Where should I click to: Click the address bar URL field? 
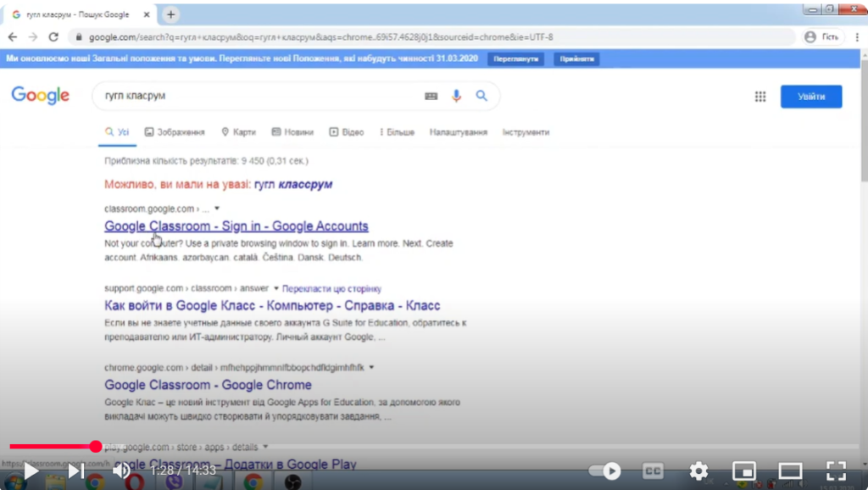(431, 37)
